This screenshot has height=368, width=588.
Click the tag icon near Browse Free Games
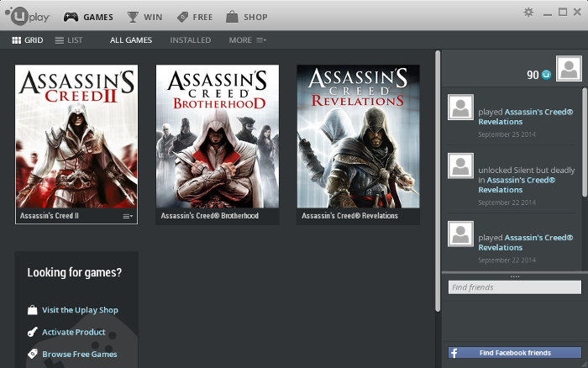[33, 354]
